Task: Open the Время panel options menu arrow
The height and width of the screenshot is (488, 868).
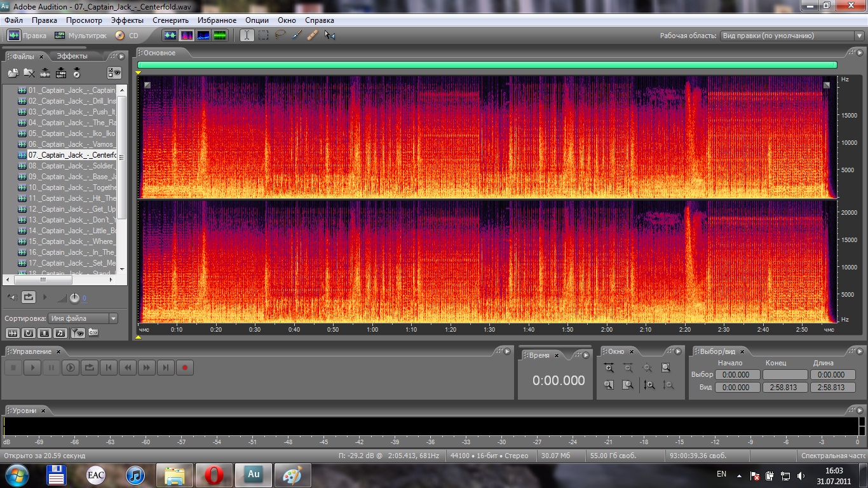Action: (x=585, y=355)
